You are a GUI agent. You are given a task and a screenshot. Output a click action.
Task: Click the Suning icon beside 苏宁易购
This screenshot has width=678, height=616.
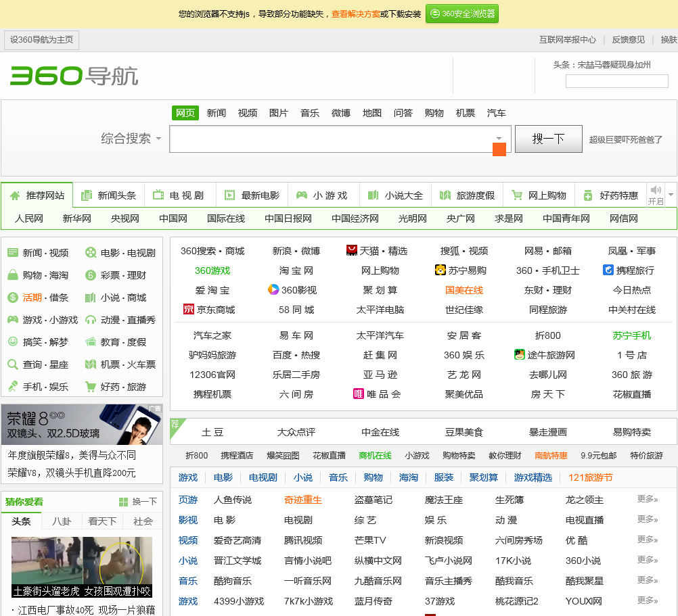coord(440,270)
